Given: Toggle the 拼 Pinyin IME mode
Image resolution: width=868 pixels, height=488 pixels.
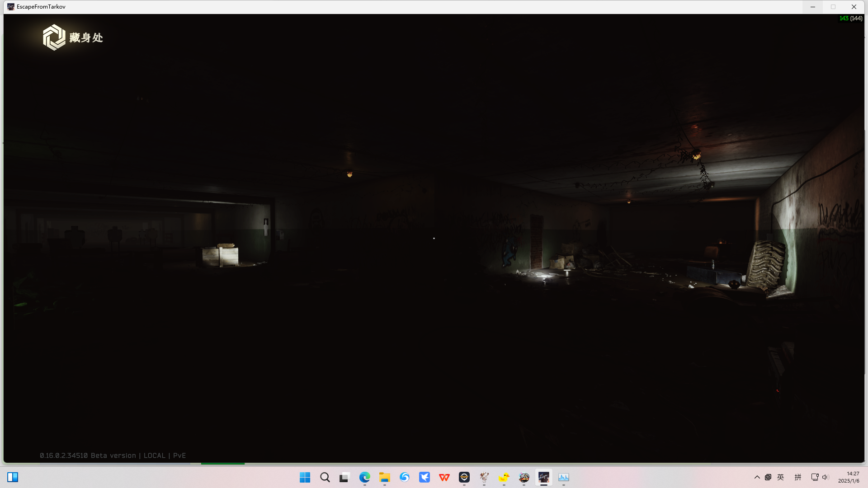Looking at the screenshot, I should [x=798, y=477].
